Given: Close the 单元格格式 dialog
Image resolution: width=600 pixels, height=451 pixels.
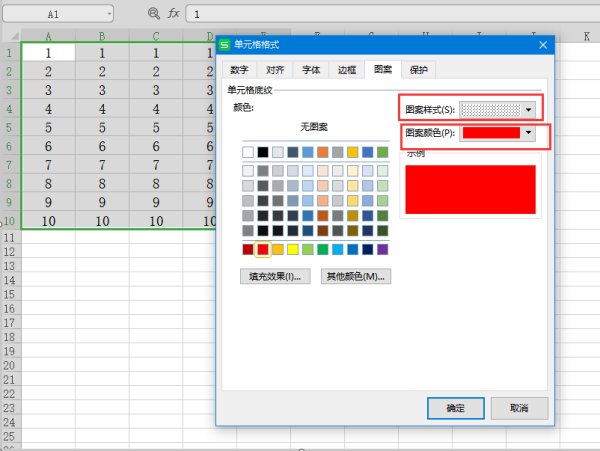Looking at the screenshot, I should tap(543, 45).
